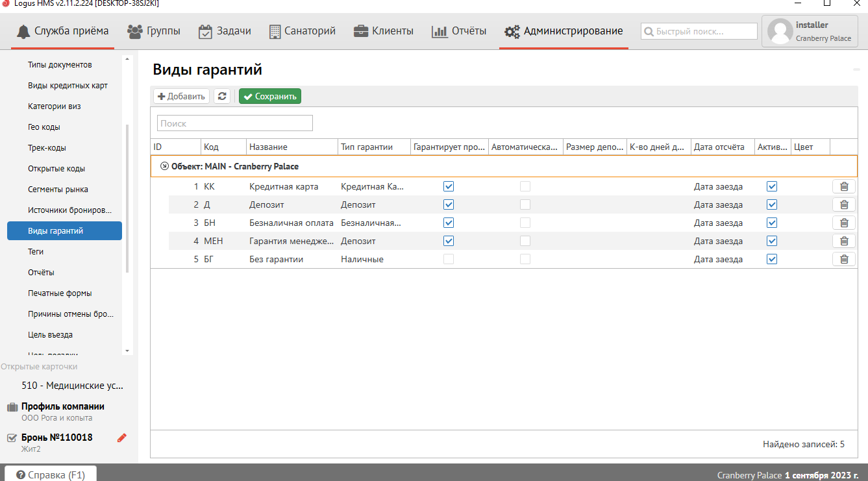Switch to the Клиенты tab
The height and width of the screenshot is (481, 868).
click(x=383, y=31)
